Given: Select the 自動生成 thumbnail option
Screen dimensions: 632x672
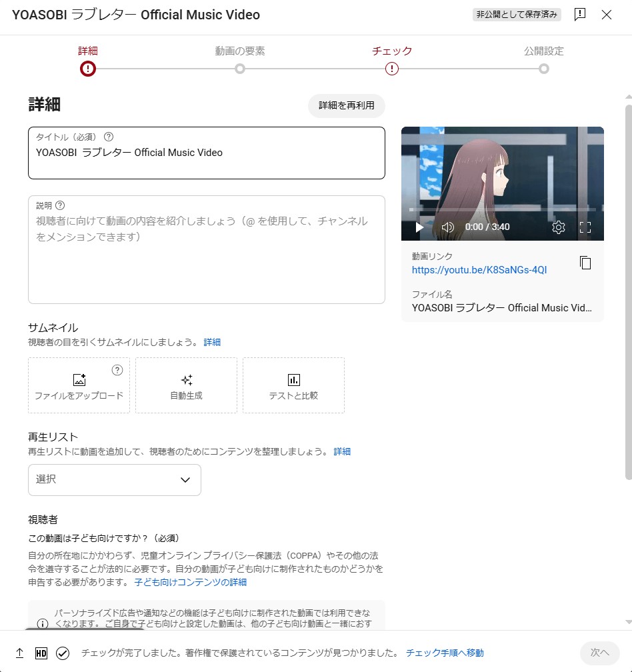Looking at the screenshot, I should click(186, 385).
